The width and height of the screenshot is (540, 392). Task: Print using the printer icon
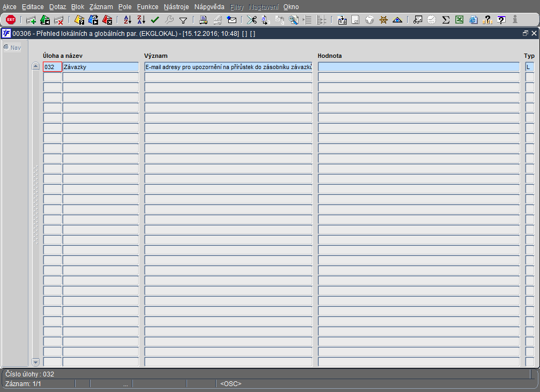click(203, 20)
